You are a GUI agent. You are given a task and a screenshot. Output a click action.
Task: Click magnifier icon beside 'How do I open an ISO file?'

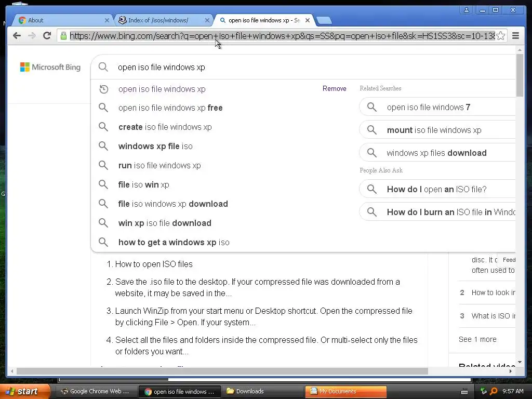(372, 189)
